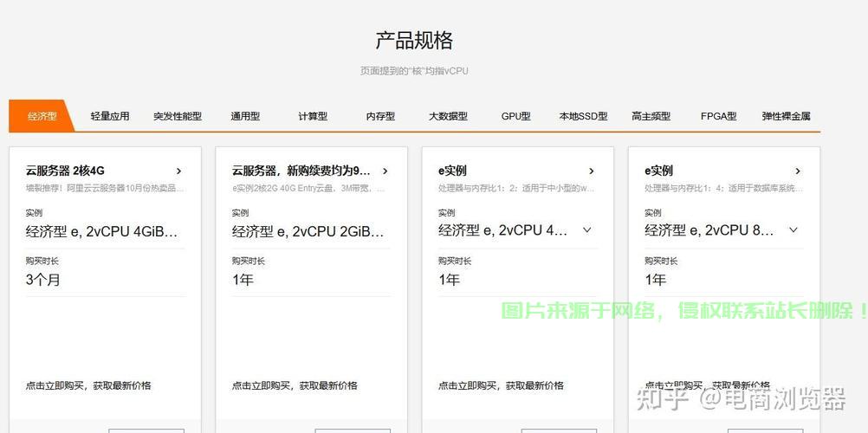
Task: Switch to the 轻量应用 tab
Action: pyautogui.click(x=110, y=116)
